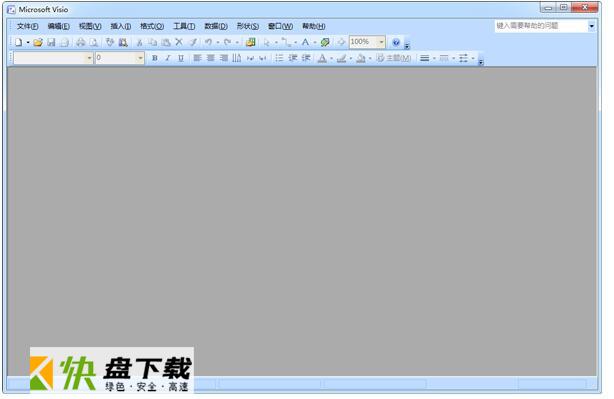Viewport: 614px width, 399px height.
Task: Click the Help question mark icon
Action: point(396,42)
